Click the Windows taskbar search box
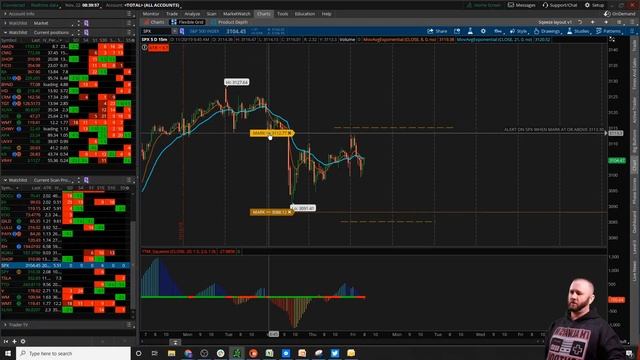The image size is (640, 360). tap(73, 353)
